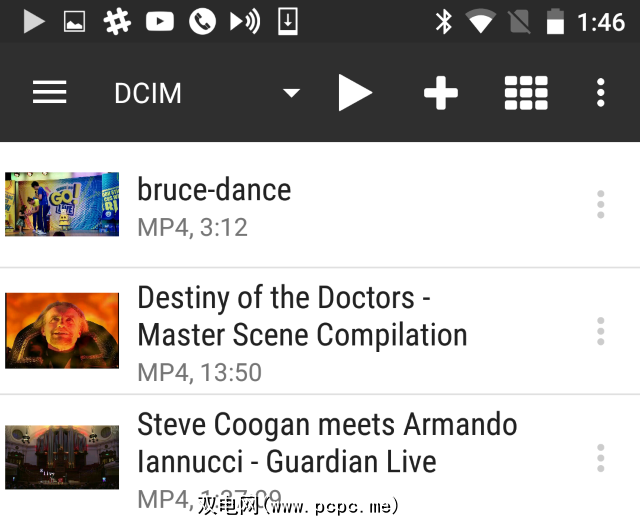Open options for Steve Coogan video
The width and height of the screenshot is (640, 529).
[600, 458]
